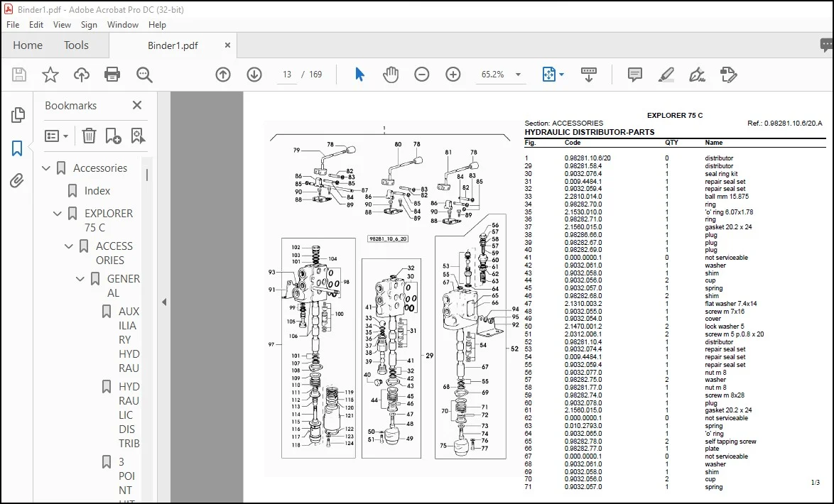
Task: Go to next page arrow
Action: [x=254, y=75]
